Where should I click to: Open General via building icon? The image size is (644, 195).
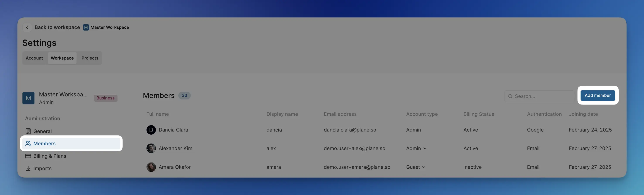[28, 131]
